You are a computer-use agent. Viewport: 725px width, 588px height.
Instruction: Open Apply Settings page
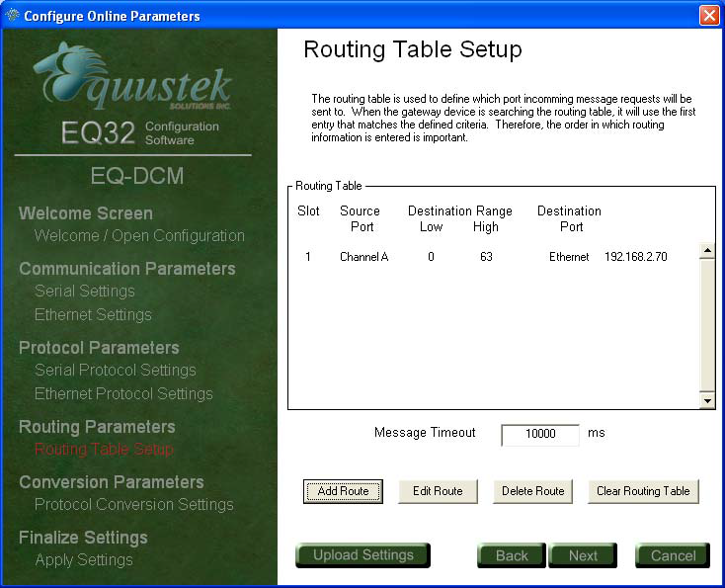pyautogui.click(x=84, y=560)
